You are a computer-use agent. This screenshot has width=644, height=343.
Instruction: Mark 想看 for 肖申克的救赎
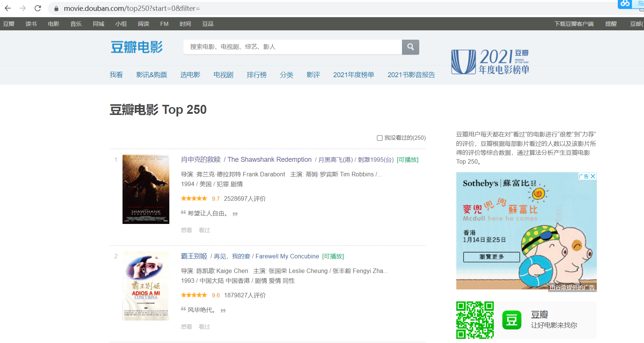pos(186,230)
